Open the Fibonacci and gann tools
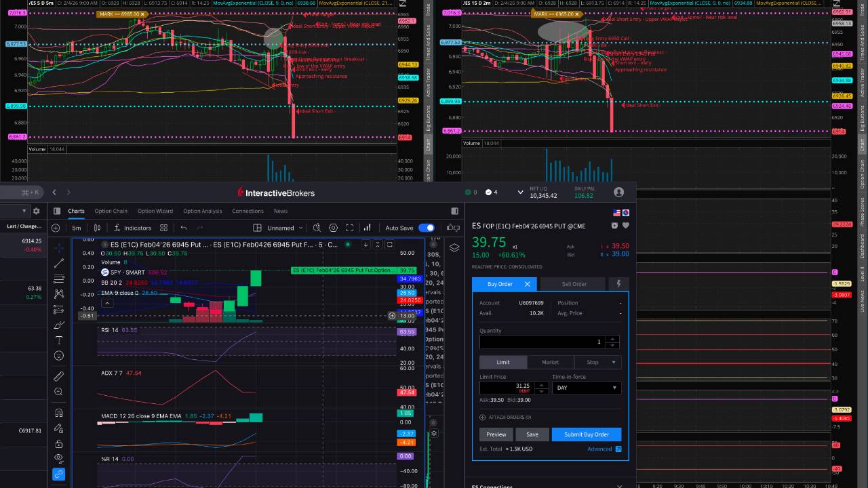The height and width of the screenshot is (488, 868). 59,279
